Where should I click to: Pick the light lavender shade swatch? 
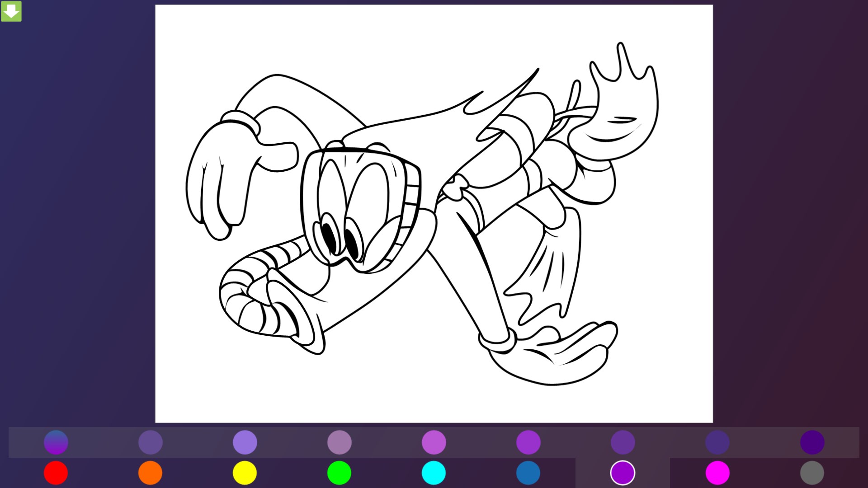click(245, 442)
